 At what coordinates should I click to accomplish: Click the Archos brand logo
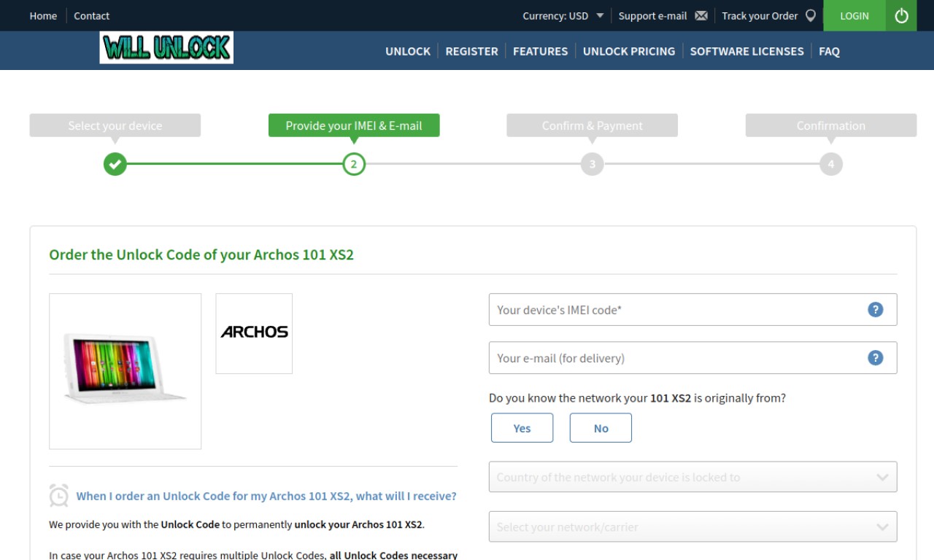pos(254,333)
